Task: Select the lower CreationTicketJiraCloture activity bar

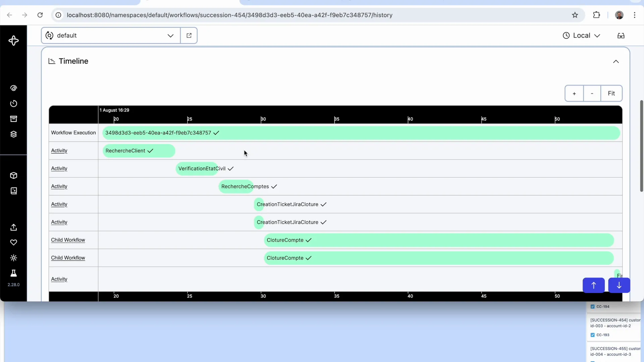Action: (x=259, y=222)
